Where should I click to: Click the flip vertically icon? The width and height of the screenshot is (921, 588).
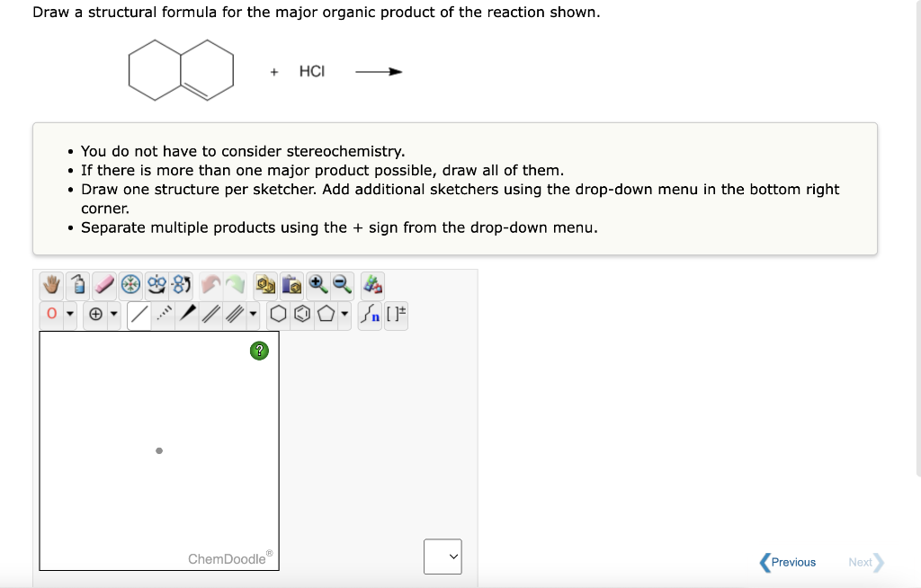coord(181,285)
